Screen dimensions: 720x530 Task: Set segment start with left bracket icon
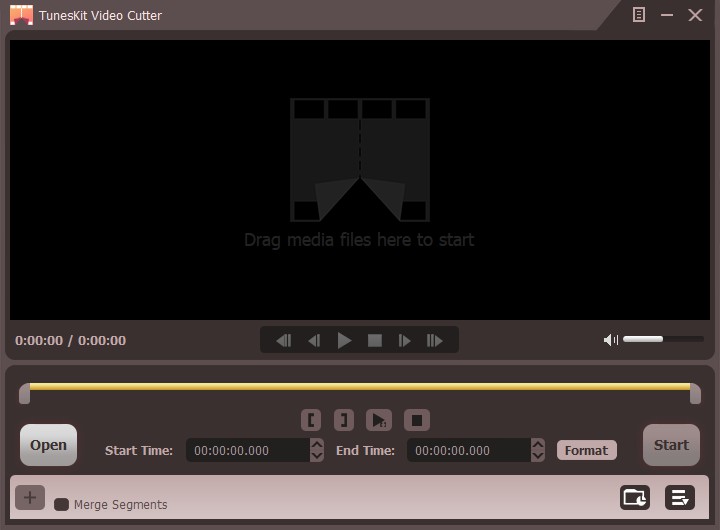coord(313,420)
